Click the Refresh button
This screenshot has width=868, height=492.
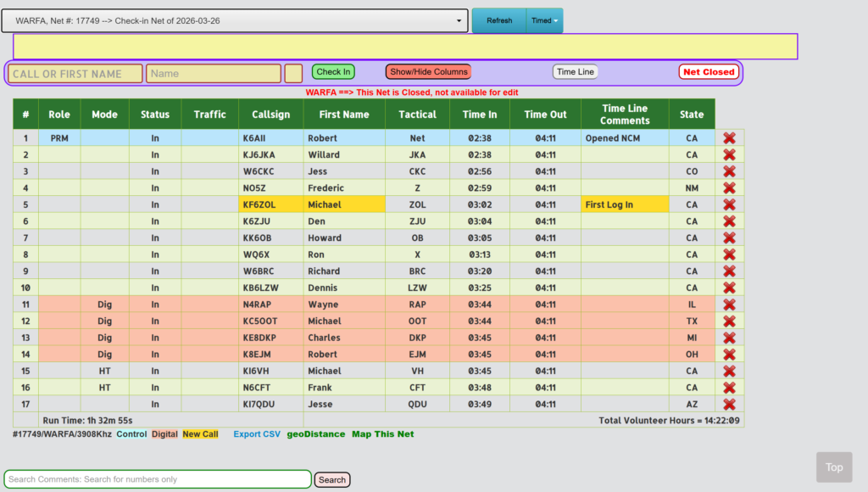tap(498, 20)
